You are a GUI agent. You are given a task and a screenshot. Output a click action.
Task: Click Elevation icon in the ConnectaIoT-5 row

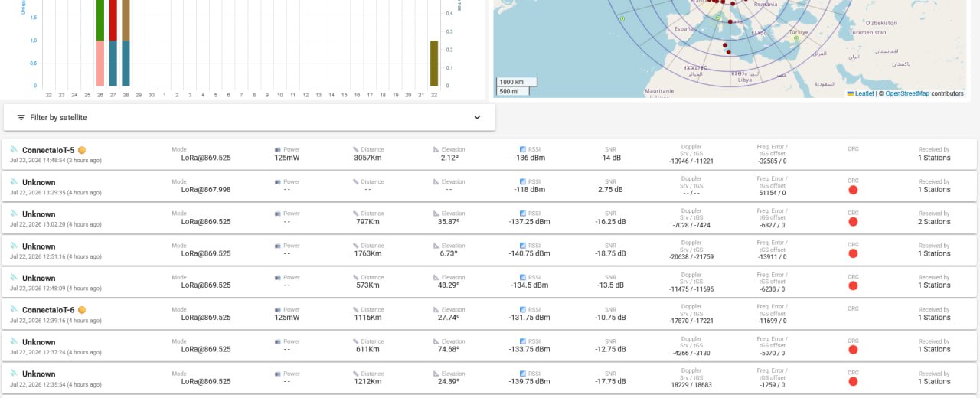point(436,149)
